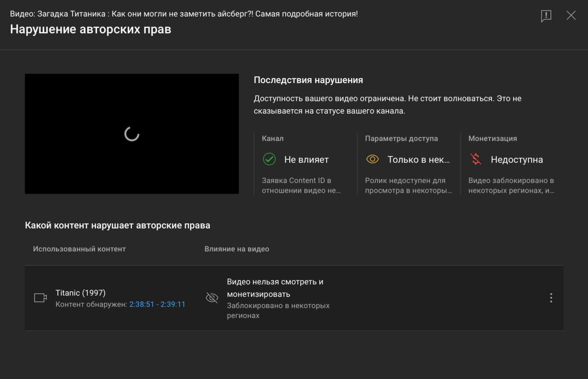The height and width of the screenshot is (379, 588).
Task: Click the 'Параметры доступа' label
Action: (x=401, y=139)
